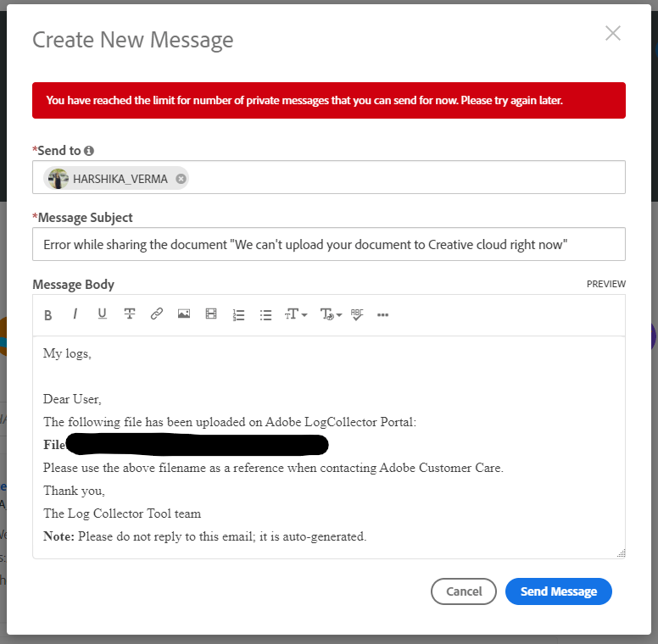Create a bulleted list
Image resolution: width=658 pixels, height=644 pixels.
[265, 314]
